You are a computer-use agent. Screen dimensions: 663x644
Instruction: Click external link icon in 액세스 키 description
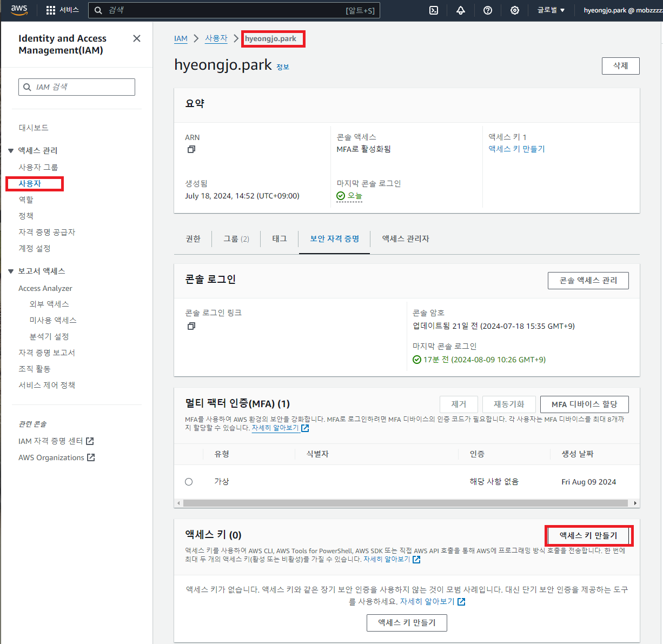click(x=416, y=560)
